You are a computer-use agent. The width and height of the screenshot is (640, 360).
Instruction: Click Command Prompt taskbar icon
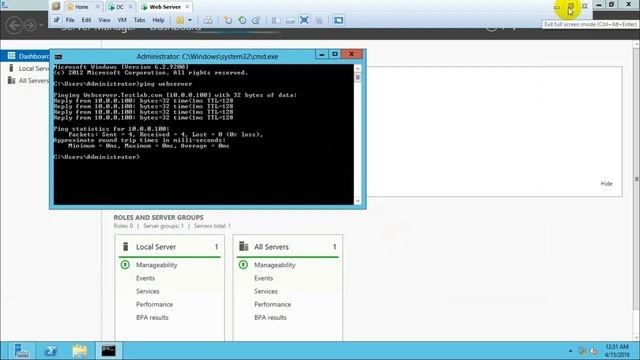click(x=109, y=351)
